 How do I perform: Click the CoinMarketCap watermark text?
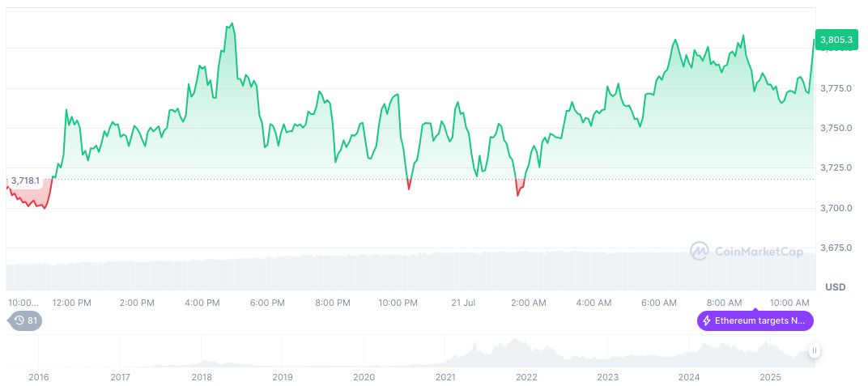(759, 252)
